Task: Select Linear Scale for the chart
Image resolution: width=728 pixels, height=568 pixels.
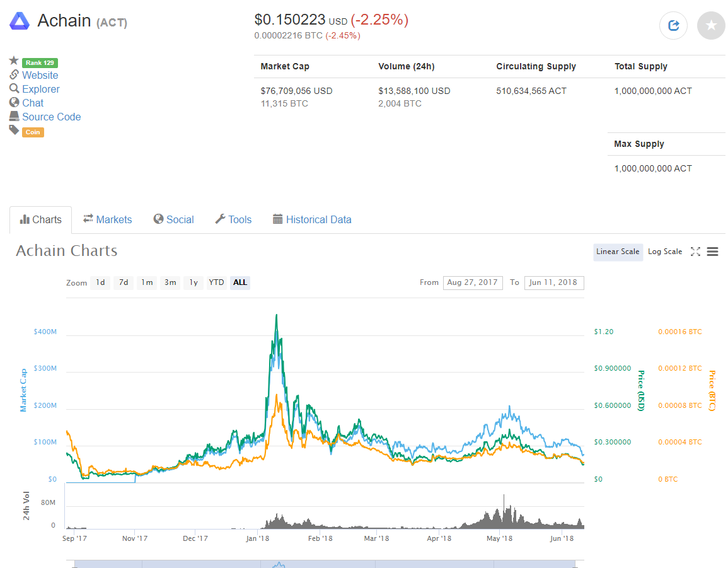Action: click(618, 252)
